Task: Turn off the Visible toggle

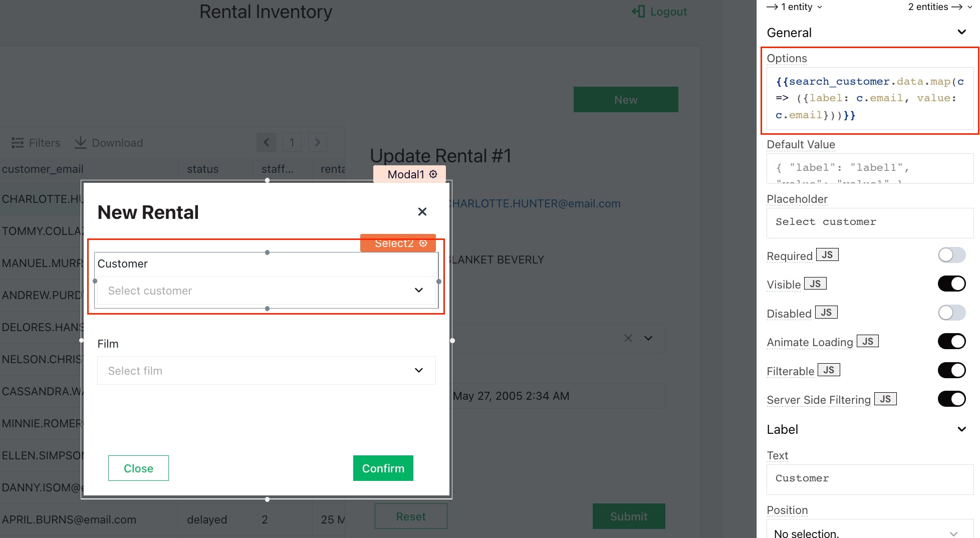Action: click(951, 284)
